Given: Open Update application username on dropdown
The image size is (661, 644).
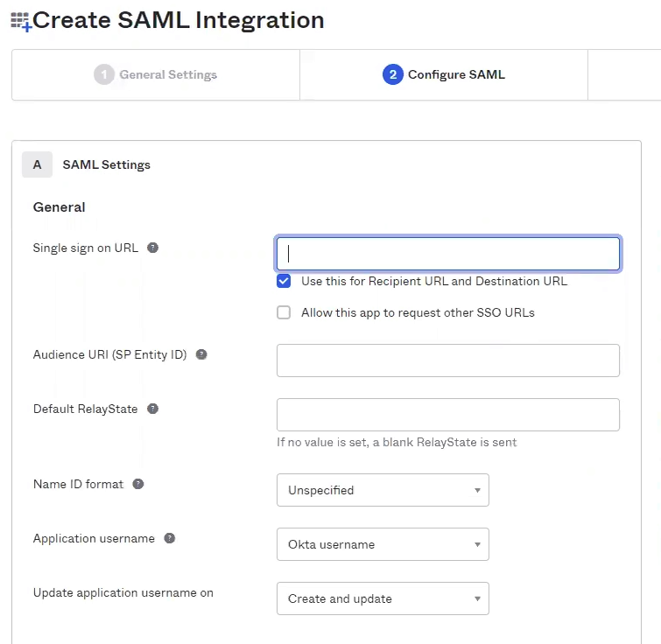Looking at the screenshot, I should coord(383,598).
